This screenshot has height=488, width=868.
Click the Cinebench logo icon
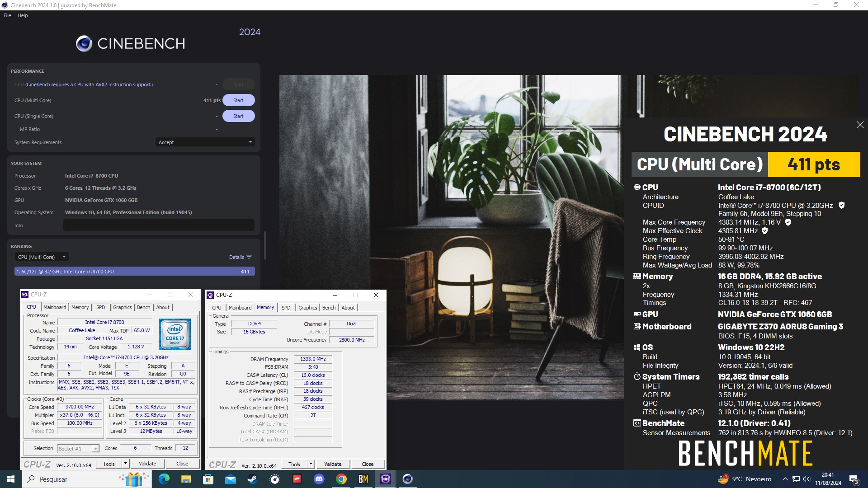[84, 43]
